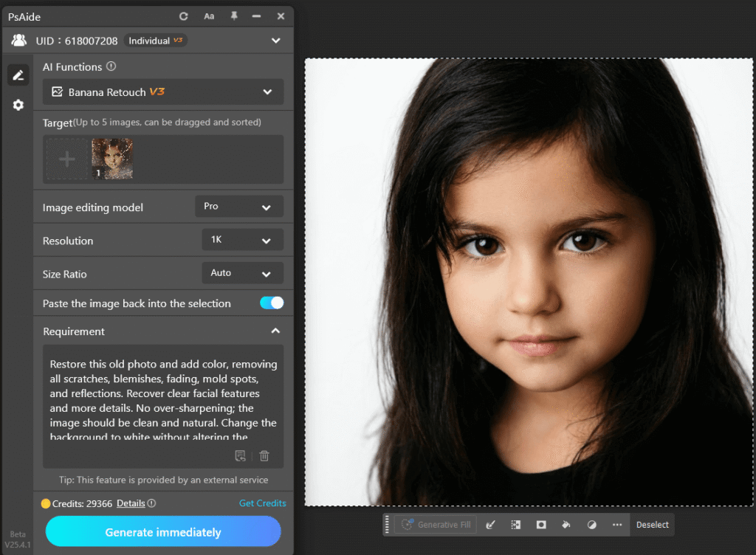Click the refresh icon on PsAide title bar
Screen dimensions: 756x555
182,15
